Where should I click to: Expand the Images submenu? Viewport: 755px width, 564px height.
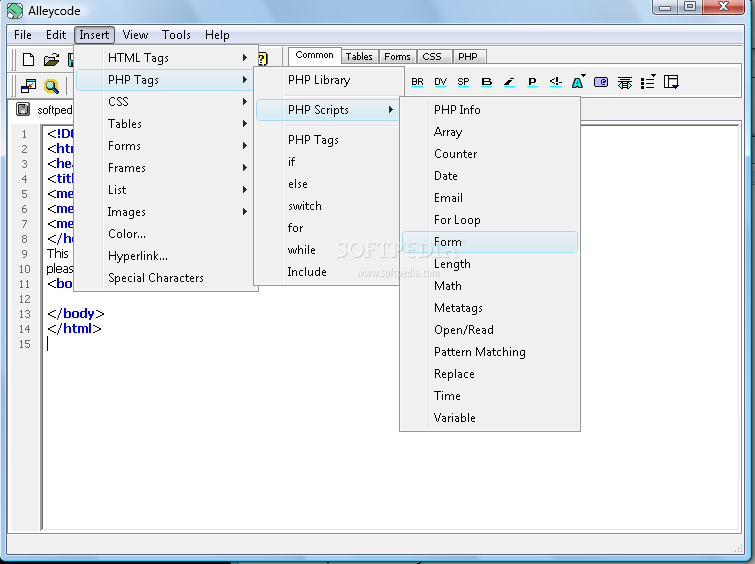[x=164, y=212]
